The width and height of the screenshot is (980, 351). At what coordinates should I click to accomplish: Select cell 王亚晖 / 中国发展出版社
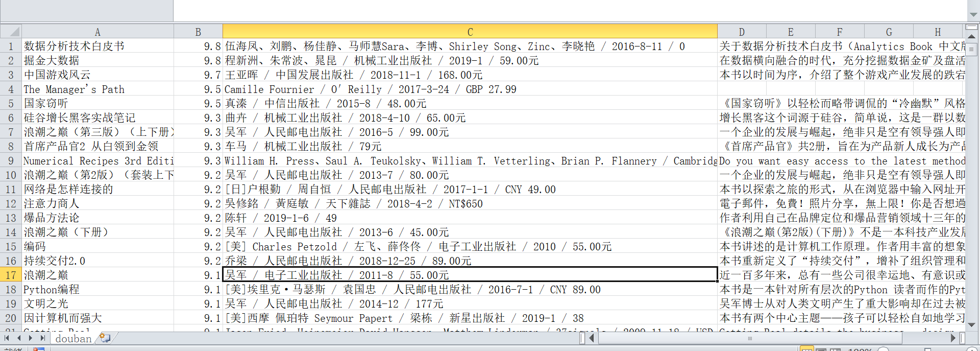click(470, 75)
